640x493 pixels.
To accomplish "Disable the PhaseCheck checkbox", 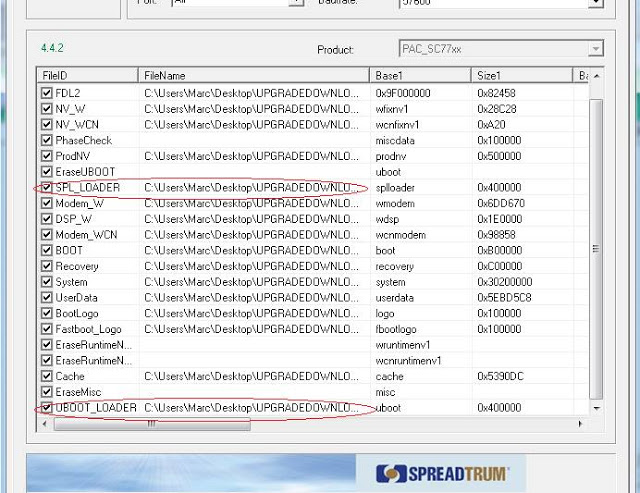I will [x=47, y=140].
